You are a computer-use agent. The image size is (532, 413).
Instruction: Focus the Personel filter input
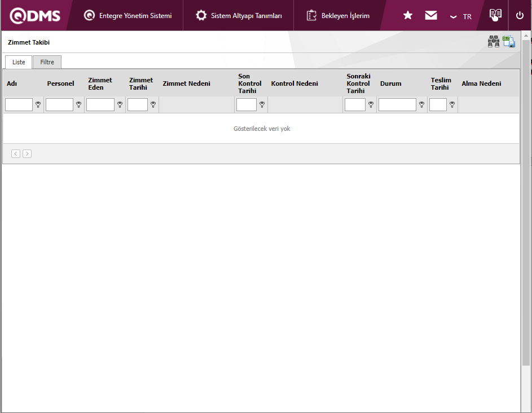coord(59,104)
